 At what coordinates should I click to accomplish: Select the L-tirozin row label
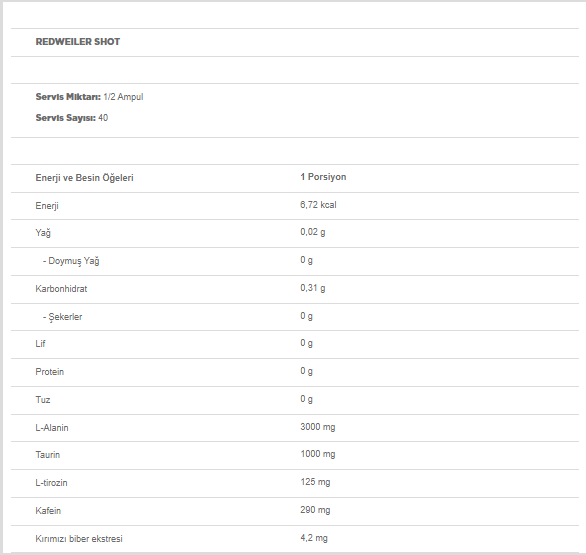point(52,483)
